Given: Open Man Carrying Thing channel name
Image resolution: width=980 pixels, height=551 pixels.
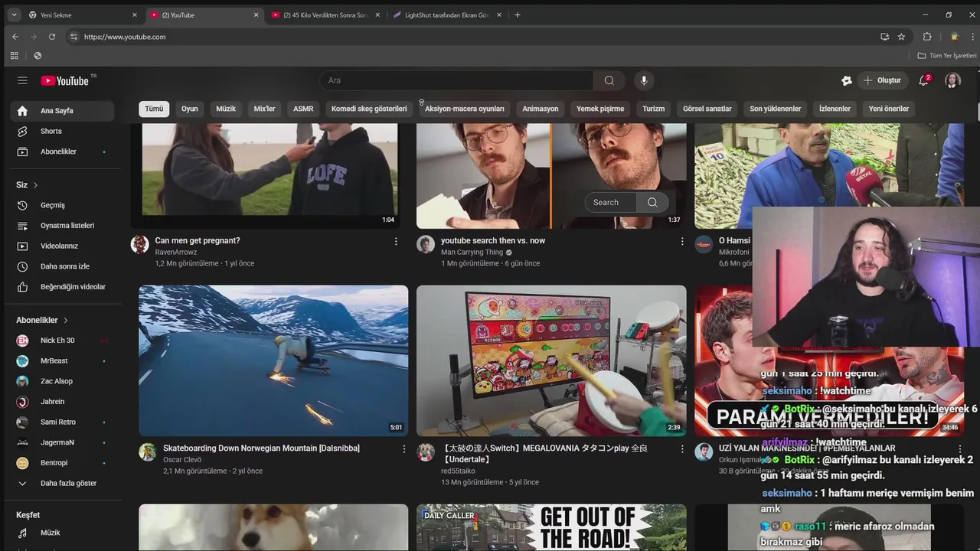Looking at the screenshot, I should click(x=472, y=252).
